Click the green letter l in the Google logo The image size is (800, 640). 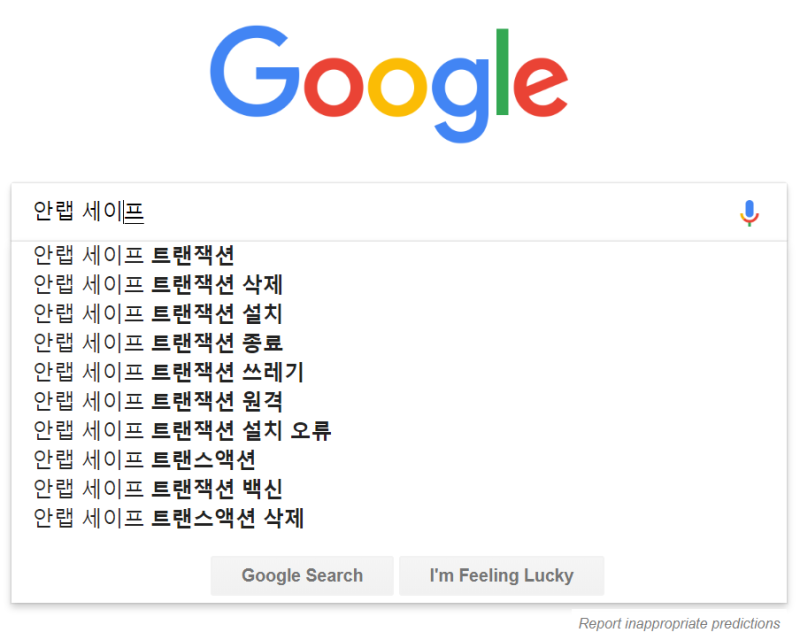point(502,71)
